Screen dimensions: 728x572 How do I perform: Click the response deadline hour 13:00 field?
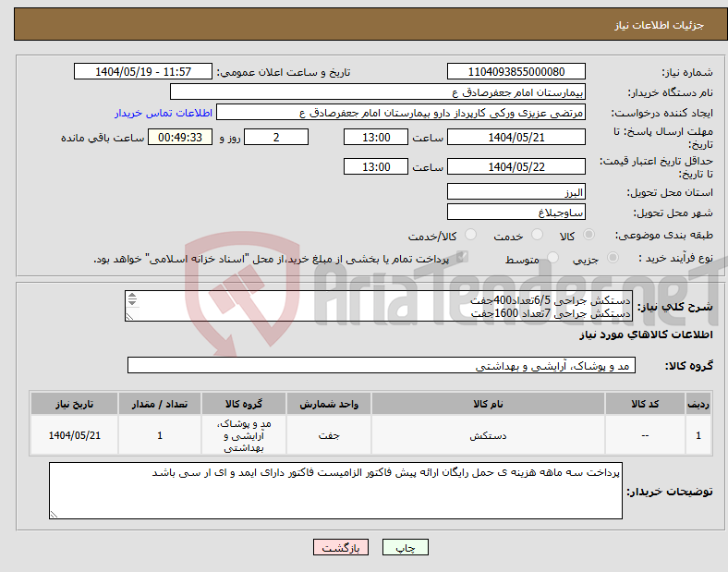click(376, 138)
